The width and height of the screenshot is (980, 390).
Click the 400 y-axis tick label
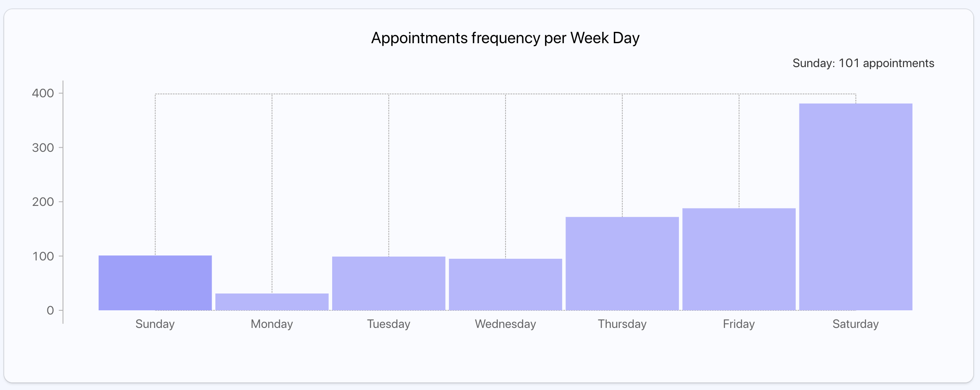pos(43,93)
